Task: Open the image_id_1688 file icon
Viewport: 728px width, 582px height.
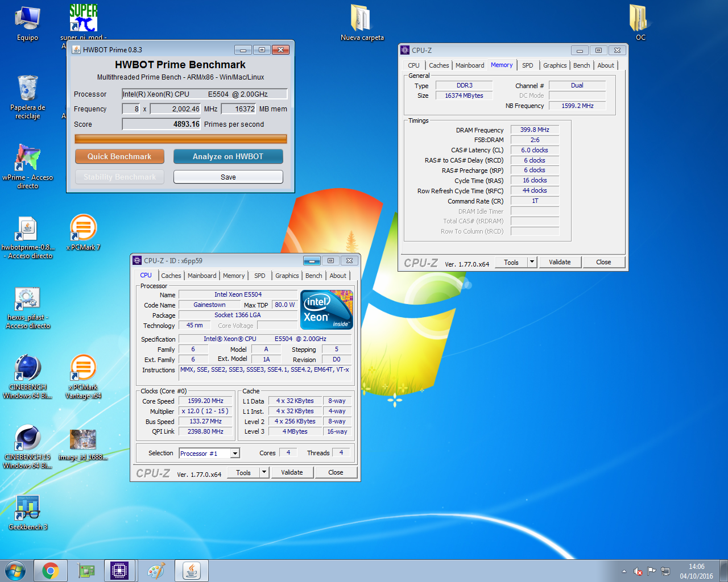Action: point(83,444)
